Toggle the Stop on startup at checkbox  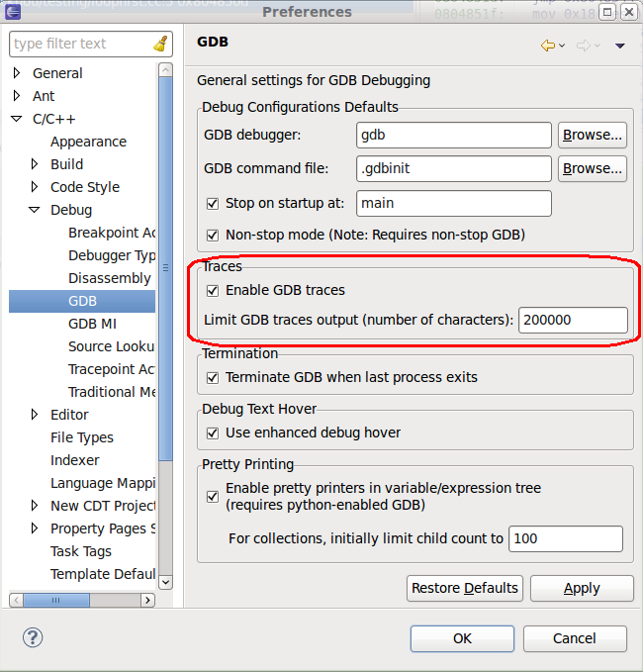point(213,203)
